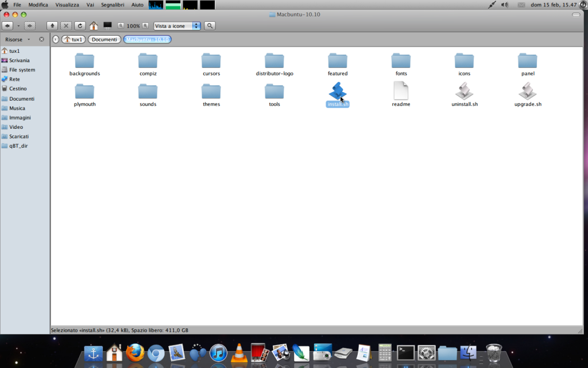This screenshot has height=368, width=588.
Task: Open the back history dropdown arrow
Action: [18, 26]
